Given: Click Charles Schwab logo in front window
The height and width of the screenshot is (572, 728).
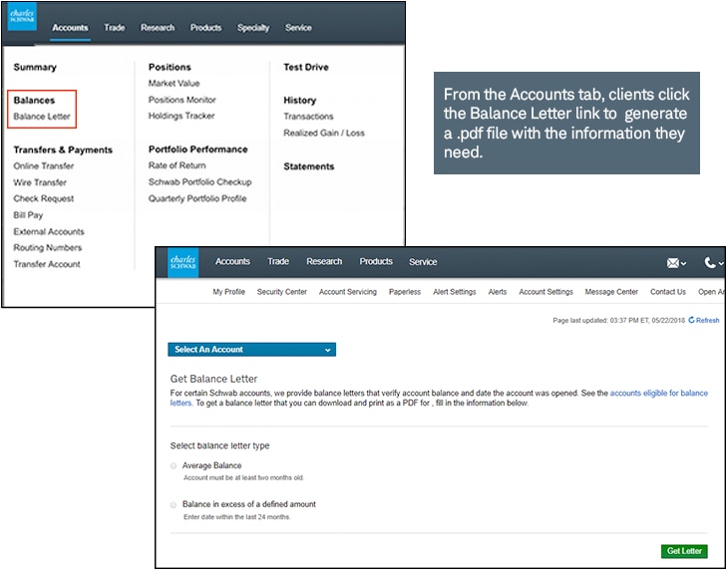Looking at the screenshot, I should pos(182,262).
